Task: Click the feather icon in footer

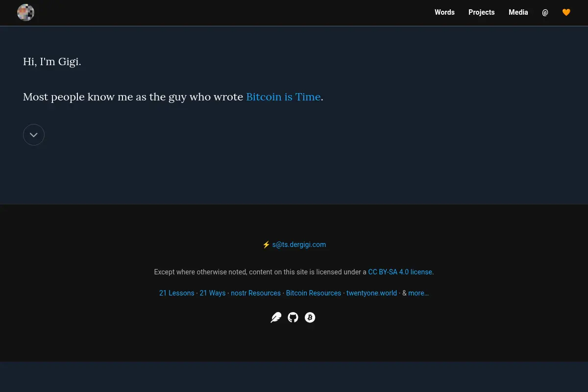Action: click(x=276, y=318)
